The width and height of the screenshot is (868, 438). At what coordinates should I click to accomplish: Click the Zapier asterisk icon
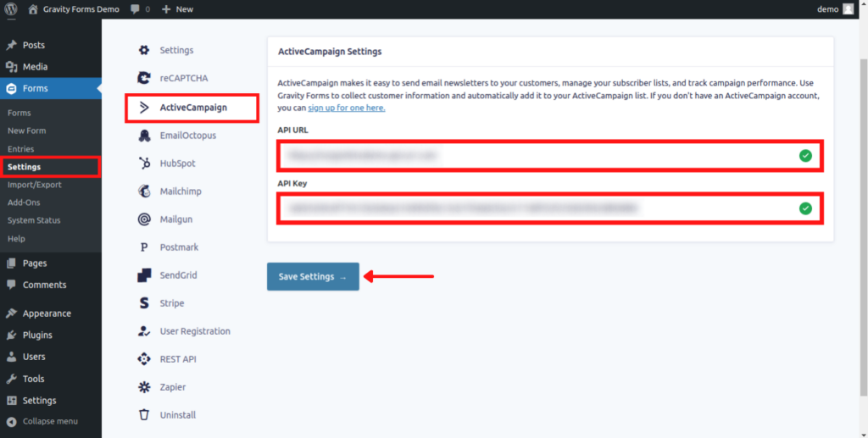[x=144, y=387]
